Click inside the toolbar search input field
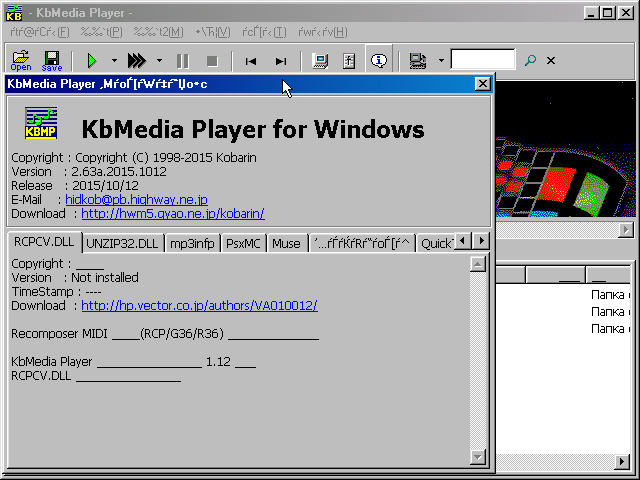The height and width of the screenshot is (480, 640). (x=482, y=60)
